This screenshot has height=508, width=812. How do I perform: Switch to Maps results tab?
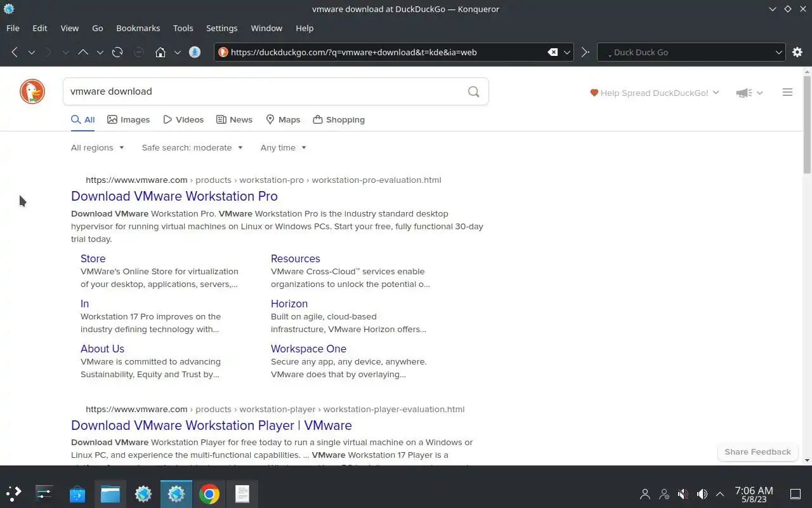(x=283, y=119)
